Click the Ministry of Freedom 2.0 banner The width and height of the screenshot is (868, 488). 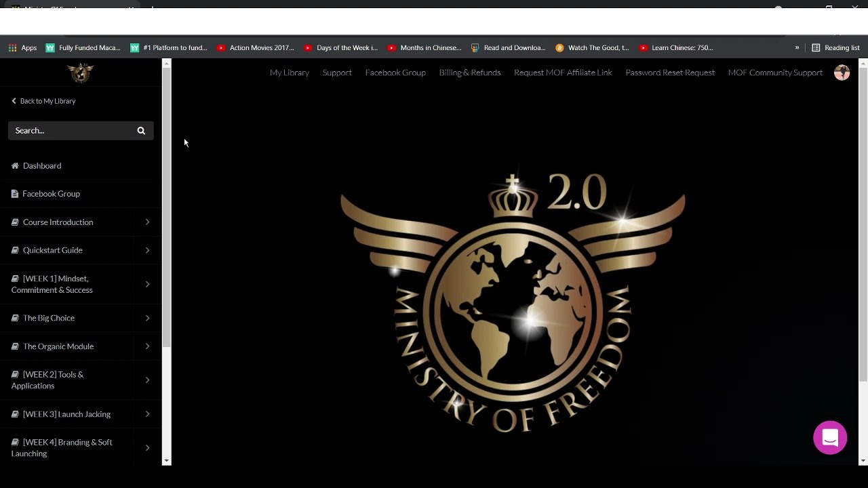tap(513, 303)
